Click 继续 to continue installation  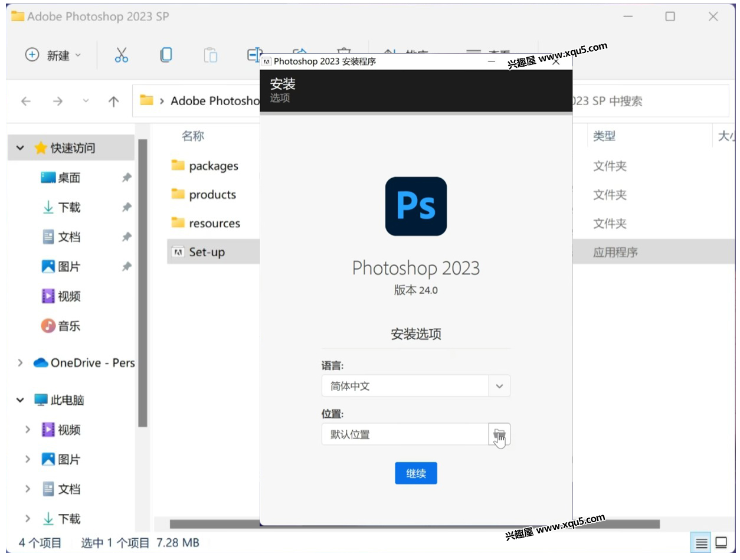coord(416,473)
